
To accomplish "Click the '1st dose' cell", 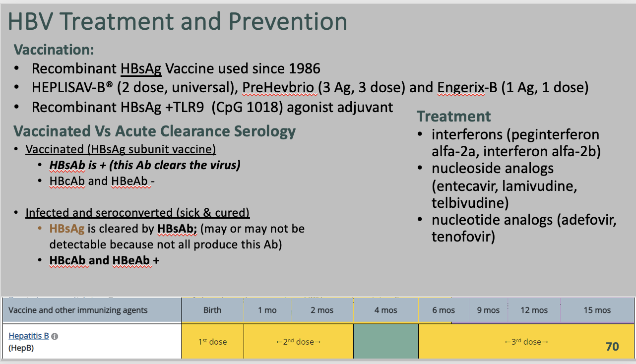I will (212, 341).
